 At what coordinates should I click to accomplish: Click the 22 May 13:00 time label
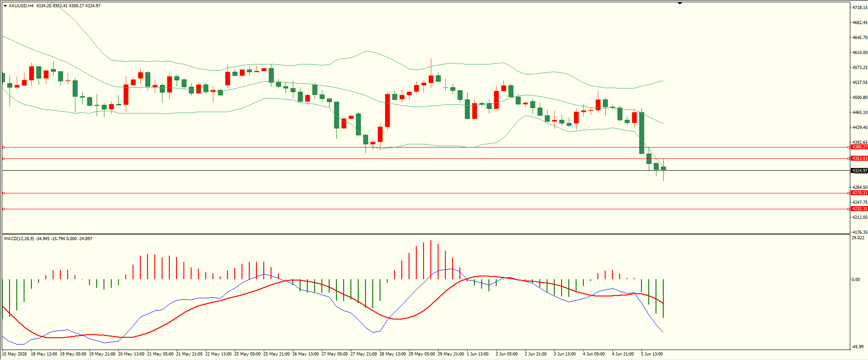pos(218,354)
